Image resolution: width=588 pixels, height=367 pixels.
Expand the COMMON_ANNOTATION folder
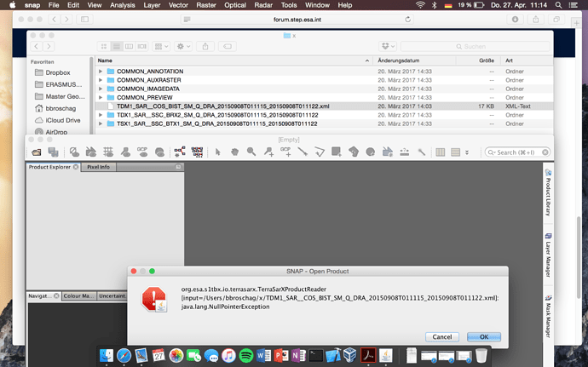tap(101, 72)
